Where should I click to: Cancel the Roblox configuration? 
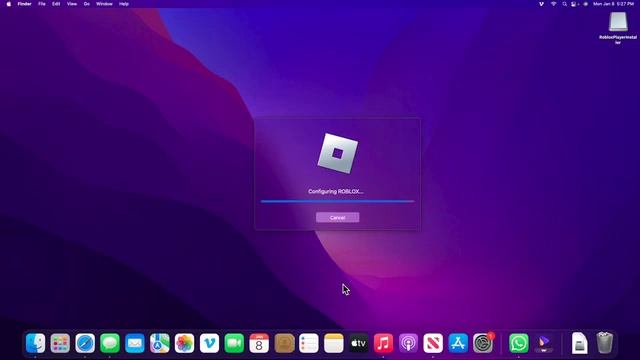pos(338,218)
